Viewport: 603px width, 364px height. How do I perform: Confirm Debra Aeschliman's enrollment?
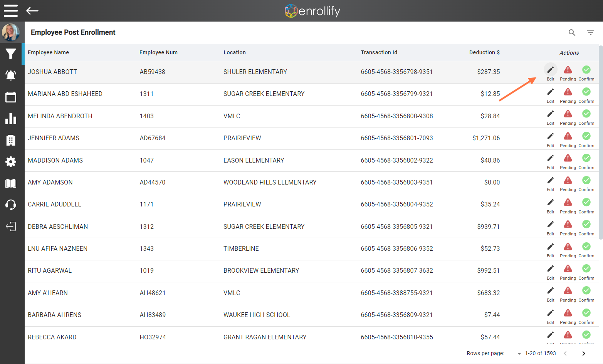click(x=586, y=228)
